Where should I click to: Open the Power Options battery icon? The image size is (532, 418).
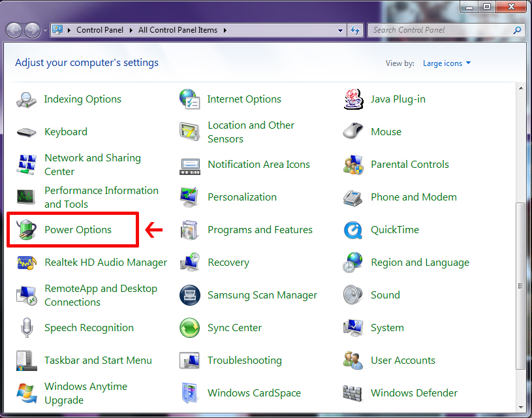click(27, 229)
